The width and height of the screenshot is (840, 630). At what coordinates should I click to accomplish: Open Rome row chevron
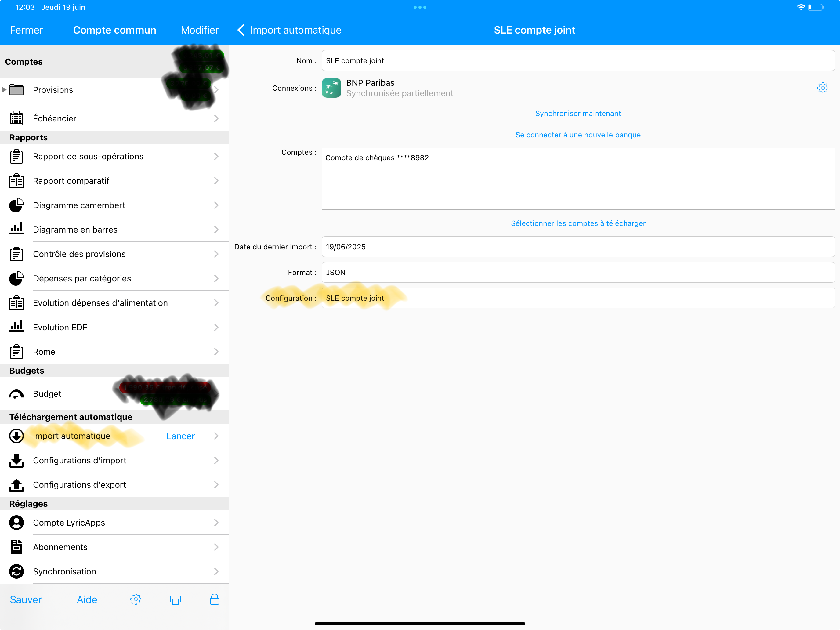tap(216, 352)
